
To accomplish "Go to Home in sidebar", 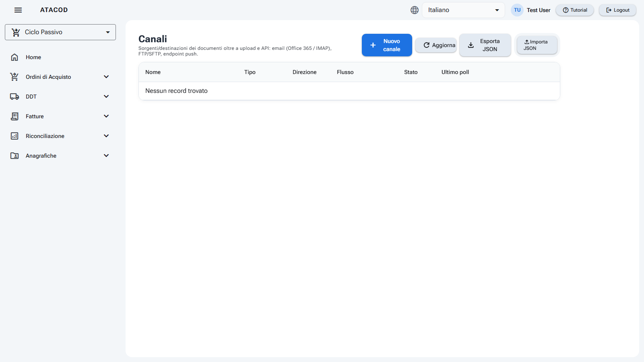I will click(x=60, y=57).
